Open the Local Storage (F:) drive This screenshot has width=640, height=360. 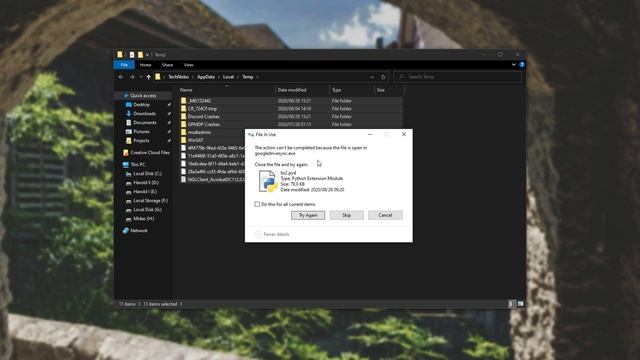tap(150, 200)
